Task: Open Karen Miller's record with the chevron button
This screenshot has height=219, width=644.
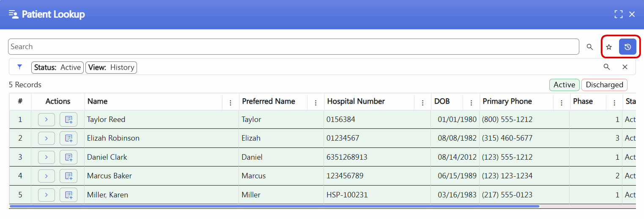Action: pyautogui.click(x=47, y=195)
